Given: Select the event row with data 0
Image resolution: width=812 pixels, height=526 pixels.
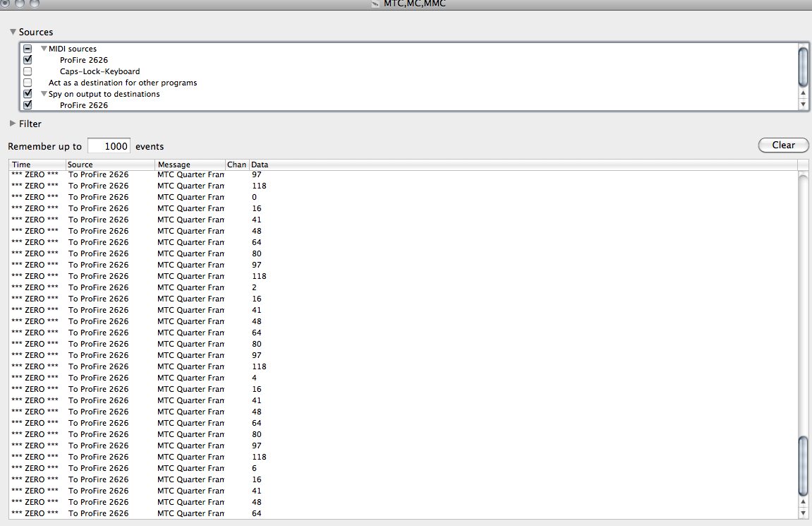Looking at the screenshot, I should (404, 197).
